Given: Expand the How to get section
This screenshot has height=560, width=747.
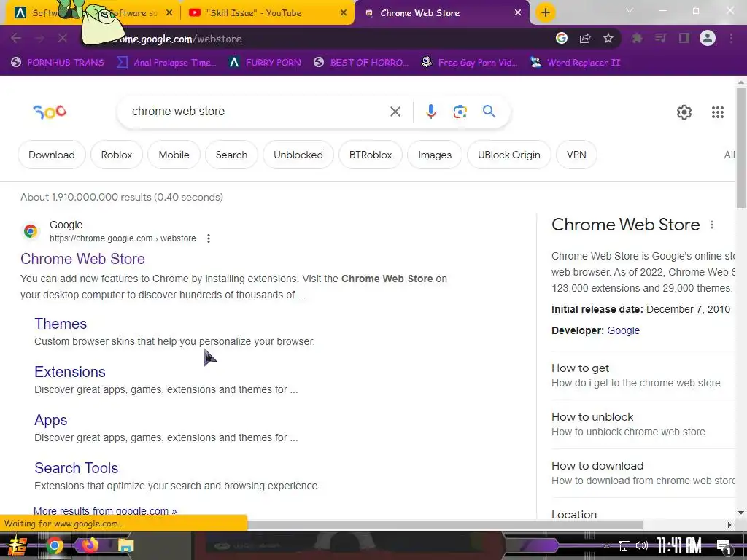Looking at the screenshot, I should (643, 376).
